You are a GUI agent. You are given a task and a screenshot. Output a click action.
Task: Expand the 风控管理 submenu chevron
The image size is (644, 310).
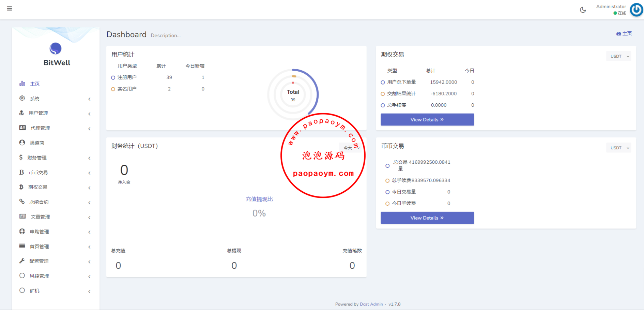click(x=89, y=277)
